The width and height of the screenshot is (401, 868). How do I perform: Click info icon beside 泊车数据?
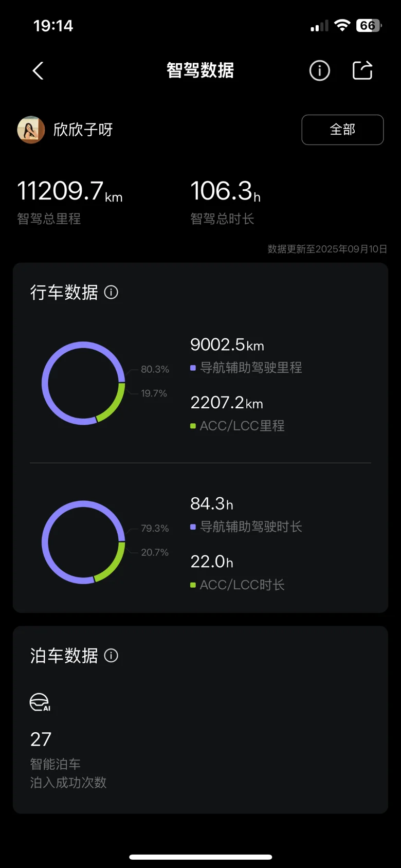tap(111, 656)
